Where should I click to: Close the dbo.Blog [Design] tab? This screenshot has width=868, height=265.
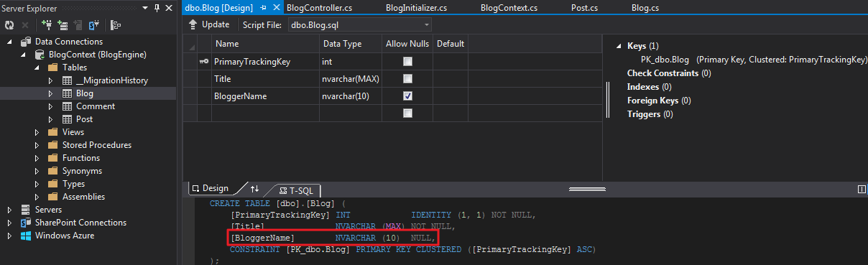(276, 8)
